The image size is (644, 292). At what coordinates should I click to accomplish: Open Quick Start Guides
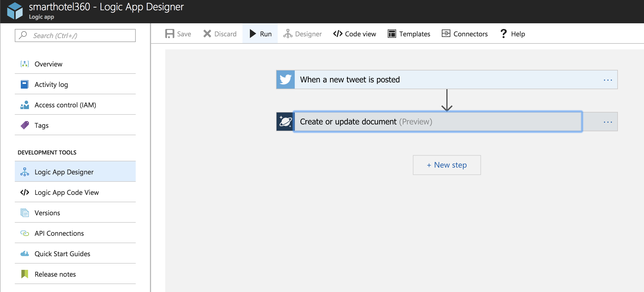click(x=75, y=254)
